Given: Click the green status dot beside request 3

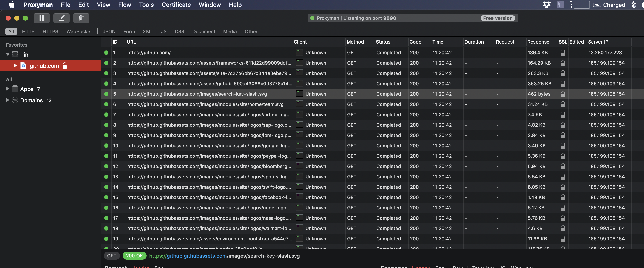Looking at the screenshot, I should [106, 73].
